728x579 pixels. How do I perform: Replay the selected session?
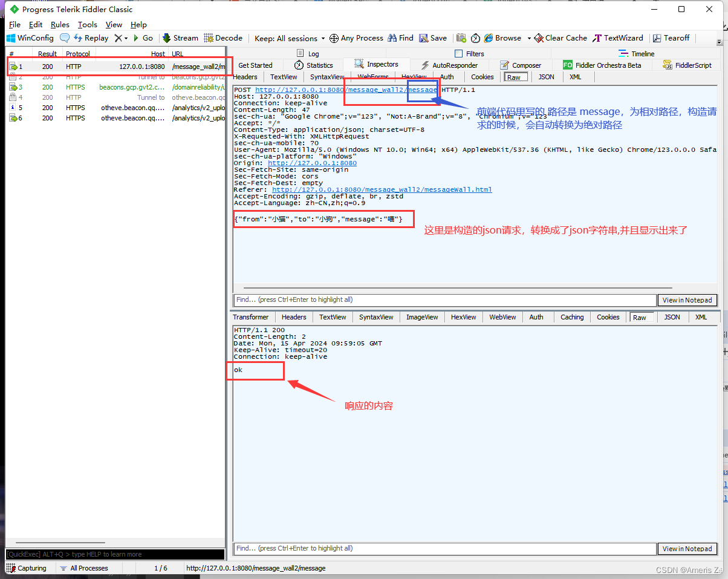[91, 38]
